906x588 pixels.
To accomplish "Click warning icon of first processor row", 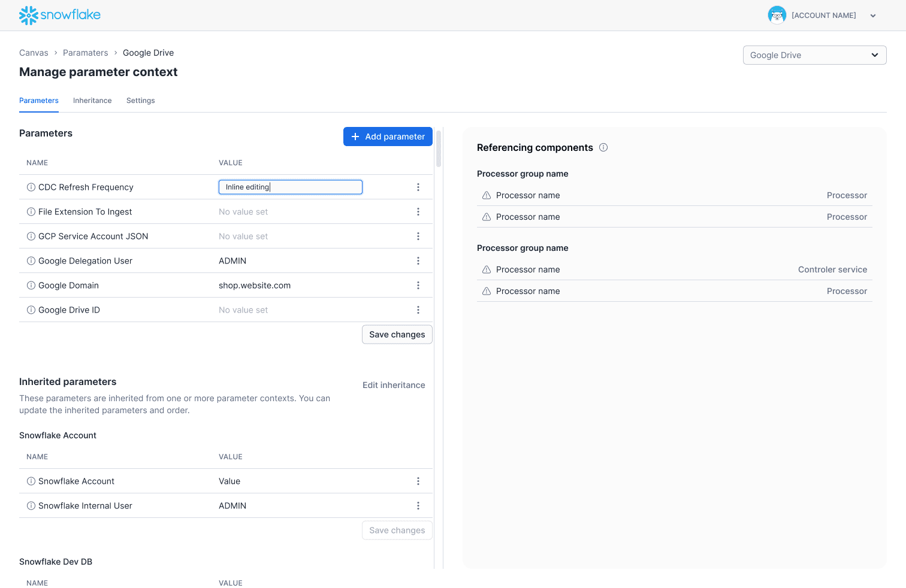I will pyautogui.click(x=487, y=195).
